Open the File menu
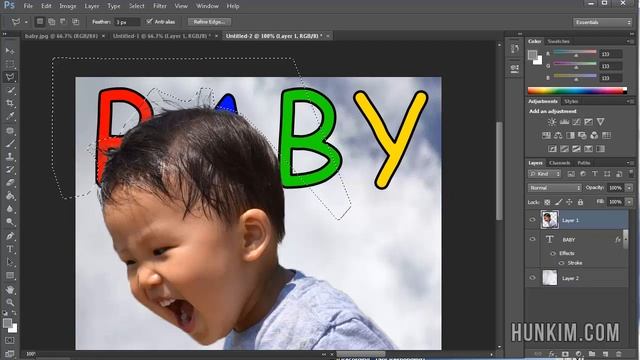 28,6
